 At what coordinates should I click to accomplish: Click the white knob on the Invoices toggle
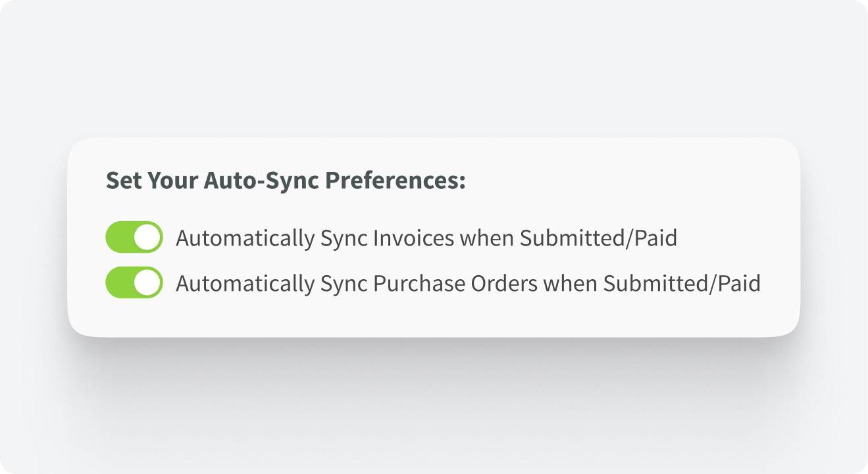tap(147, 237)
